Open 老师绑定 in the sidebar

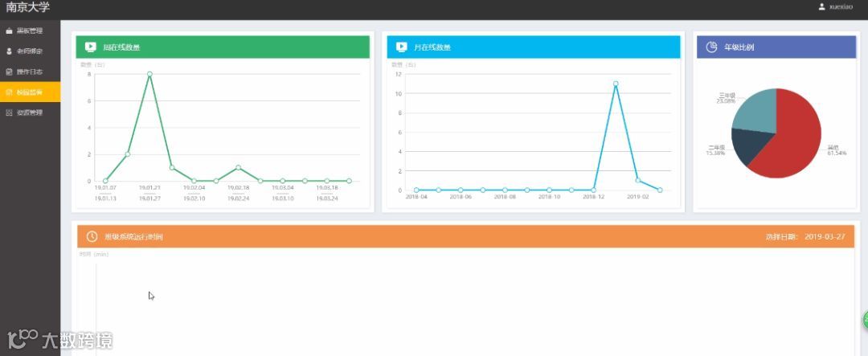[30, 51]
